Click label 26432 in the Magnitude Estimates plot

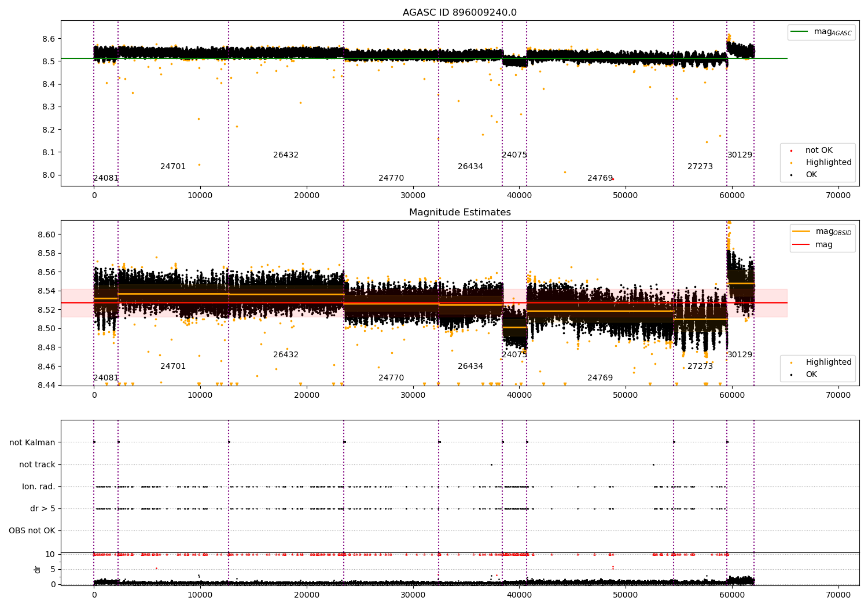(x=286, y=355)
